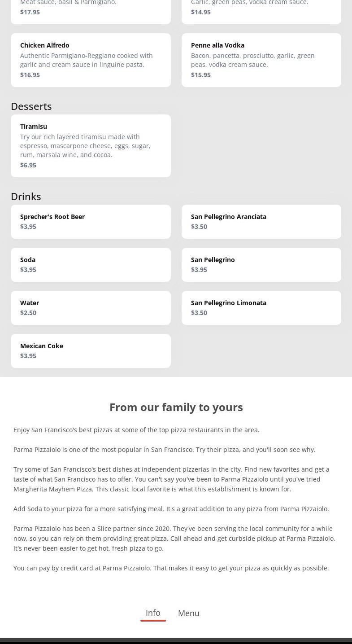The height and width of the screenshot is (644, 352).
Task: Pick Sprecher's Root Beer drink
Action: 91,222
